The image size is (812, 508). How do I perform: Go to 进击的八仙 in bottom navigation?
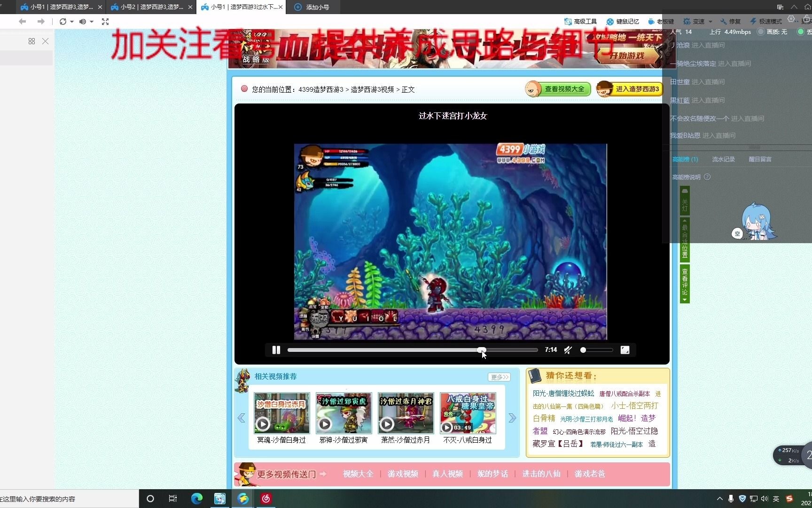coord(541,474)
